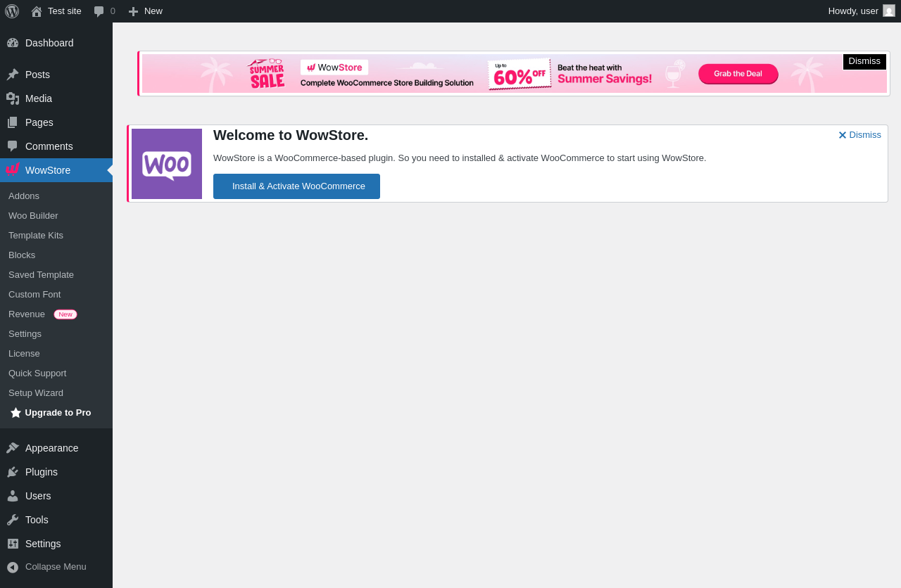Screen dimensions: 901x588
Task: Open WowStore Addons submenu
Action: point(56,196)
